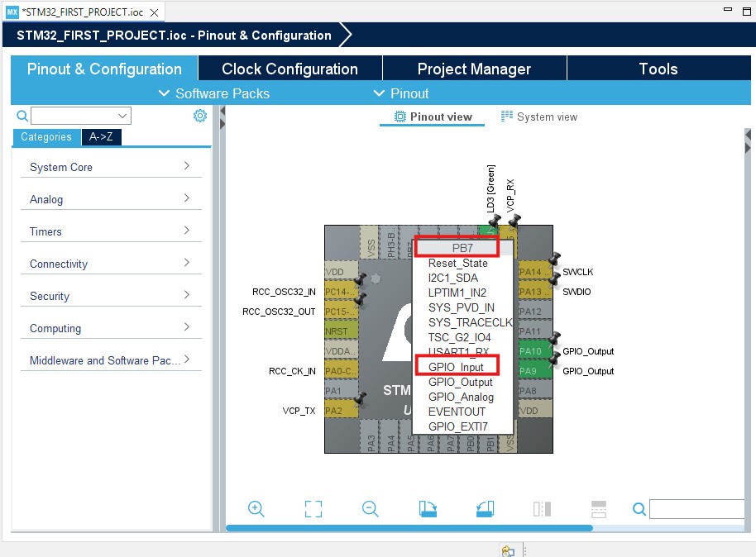756x557 pixels.
Task: Choose I2C1_SDA from PB7 menu
Action: coord(453,278)
